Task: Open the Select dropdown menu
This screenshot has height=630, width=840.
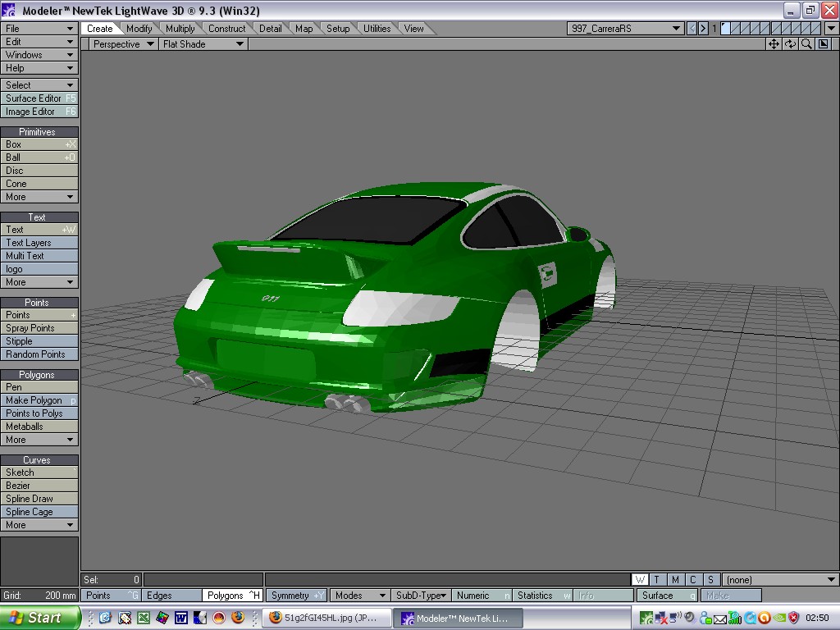Action: click(39, 85)
